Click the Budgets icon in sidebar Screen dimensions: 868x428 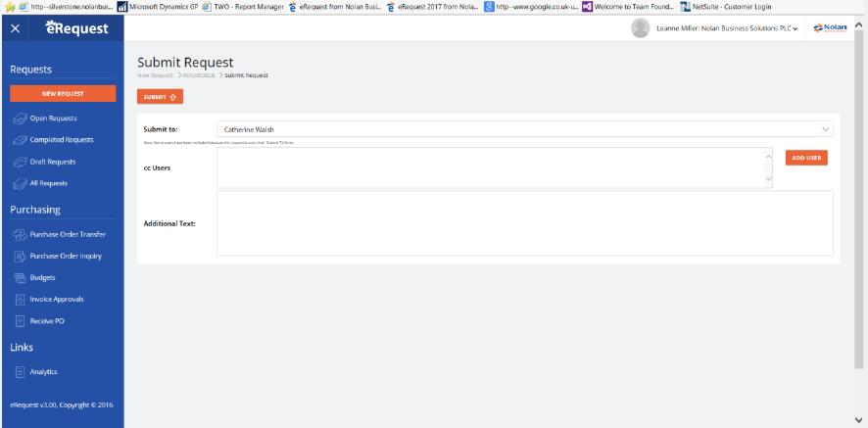[20, 277]
